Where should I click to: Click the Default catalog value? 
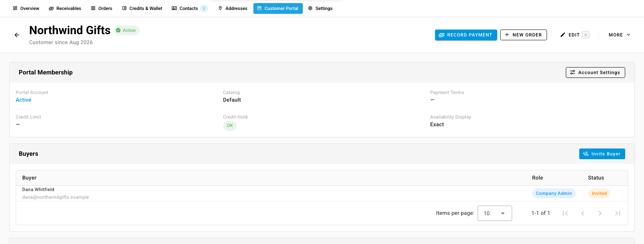pos(232,100)
